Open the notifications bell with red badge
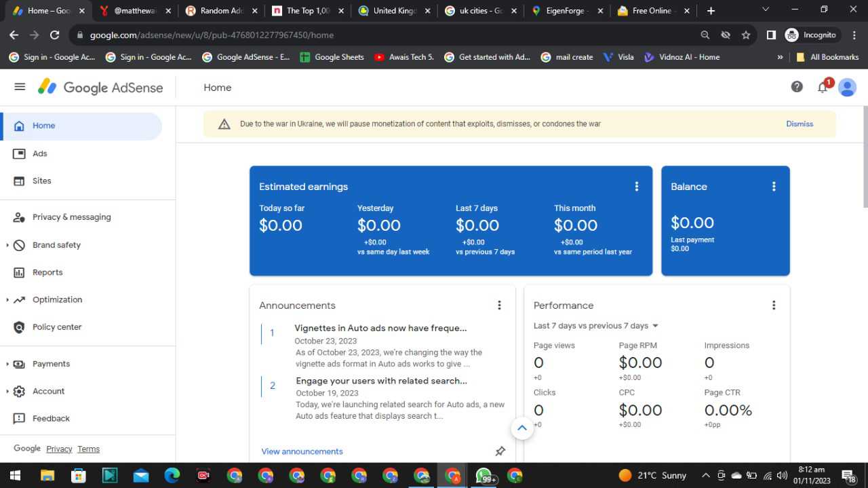868x488 pixels. [x=823, y=86]
